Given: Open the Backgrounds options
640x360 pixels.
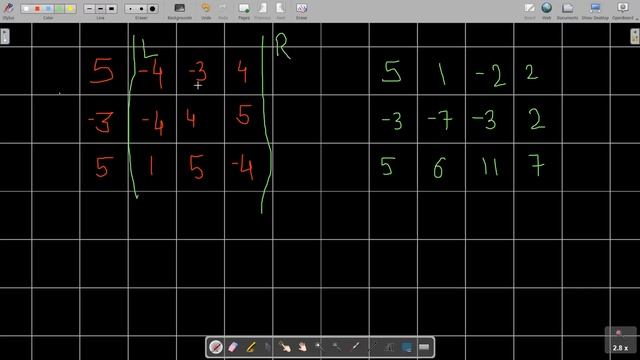Looking at the screenshot, I should pyautogui.click(x=180, y=10).
